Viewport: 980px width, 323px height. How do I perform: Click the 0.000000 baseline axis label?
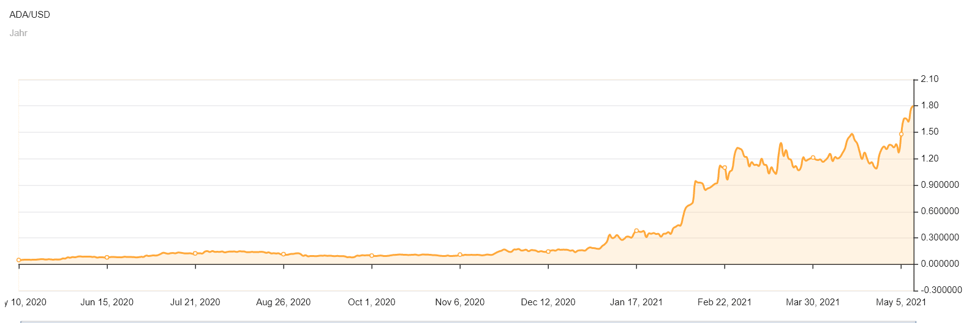pyautogui.click(x=940, y=264)
